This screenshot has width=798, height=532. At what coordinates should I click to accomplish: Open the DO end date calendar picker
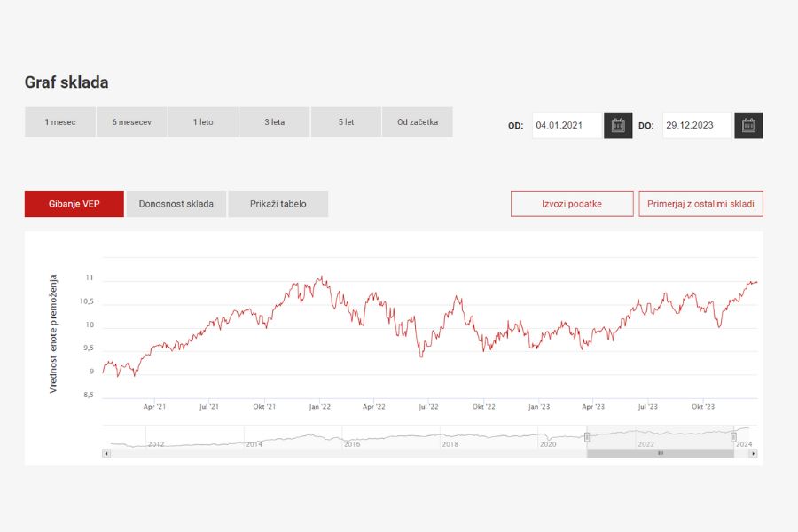(x=748, y=126)
